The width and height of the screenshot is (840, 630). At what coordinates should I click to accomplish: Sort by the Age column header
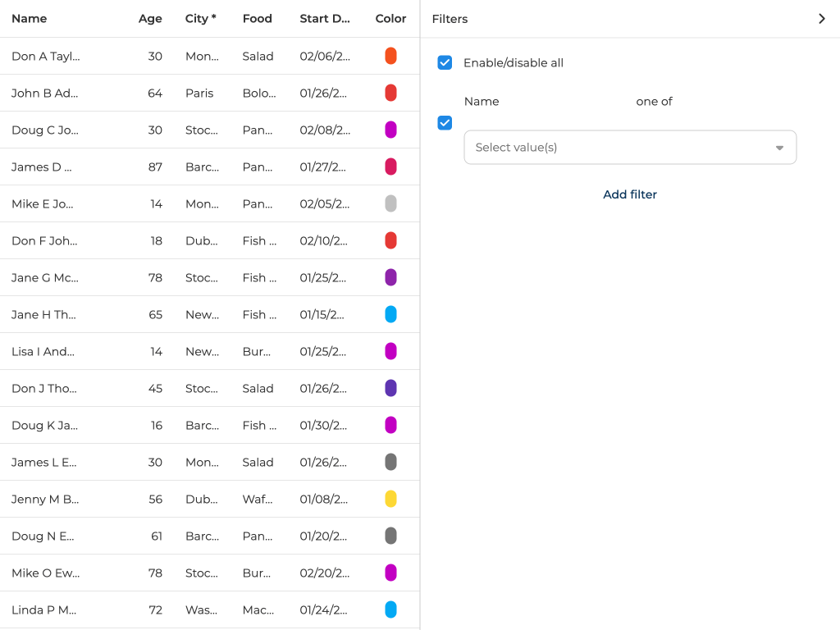pos(150,19)
